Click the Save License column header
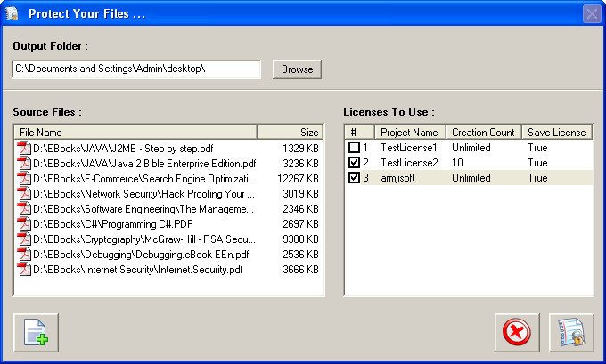This screenshot has width=606, height=364. pyautogui.click(x=557, y=133)
